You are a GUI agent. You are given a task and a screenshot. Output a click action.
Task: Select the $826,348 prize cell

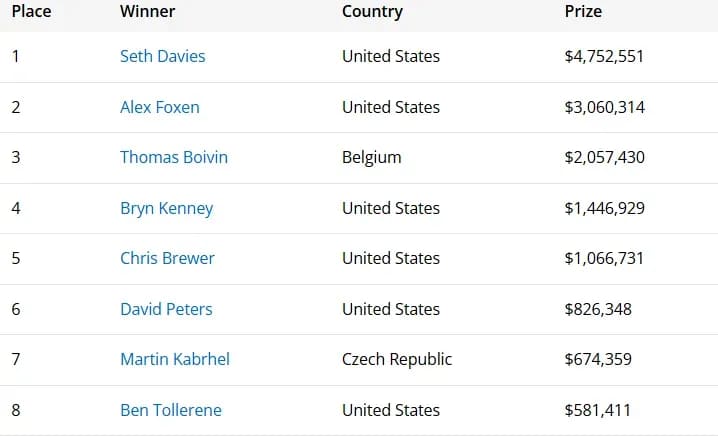tap(598, 309)
